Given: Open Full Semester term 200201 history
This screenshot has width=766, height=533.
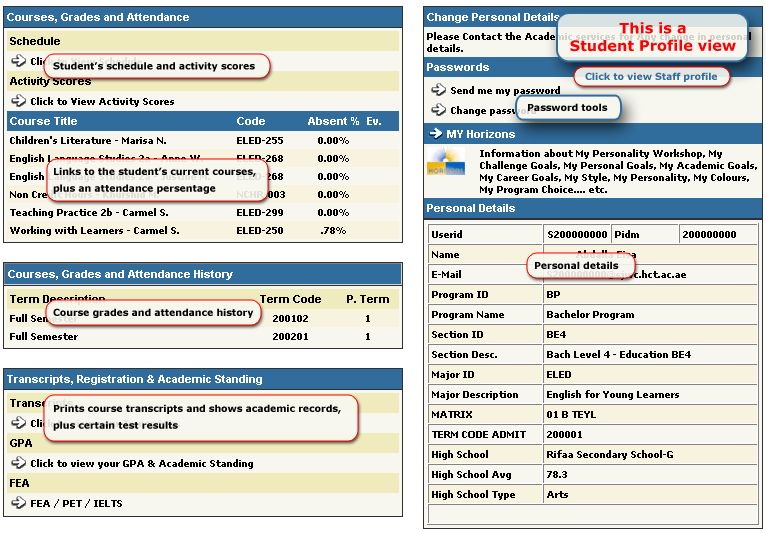Looking at the screenshot, I should click(44, 337).
